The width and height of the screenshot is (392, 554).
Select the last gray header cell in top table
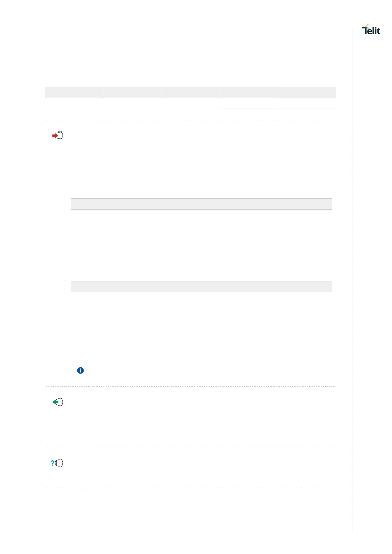pos(307,92)
